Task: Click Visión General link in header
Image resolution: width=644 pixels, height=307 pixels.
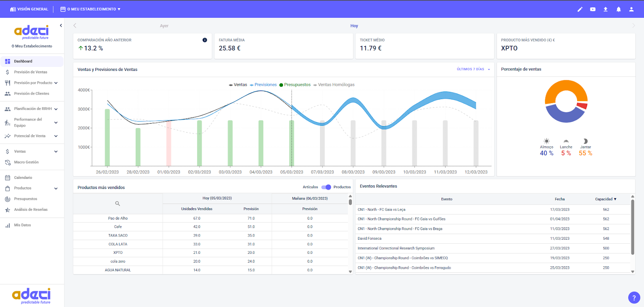Action: coord(29,9)
